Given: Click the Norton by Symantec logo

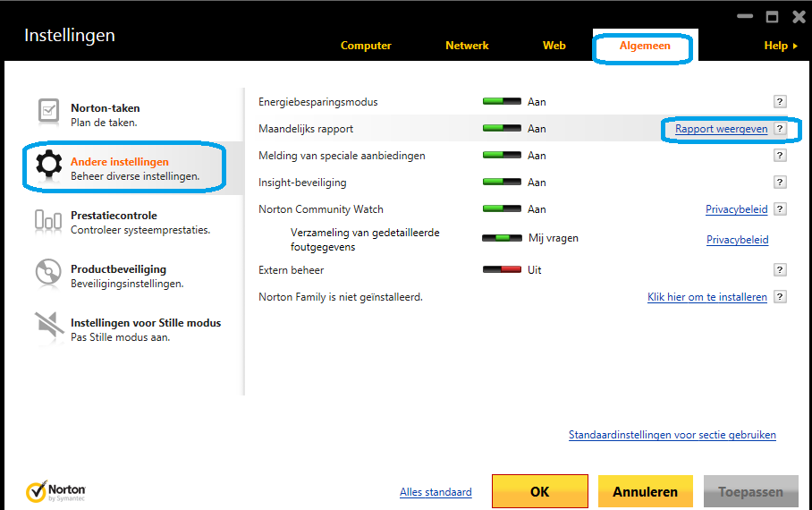Looking at the screenshot, I should click(x=55, y=491).
